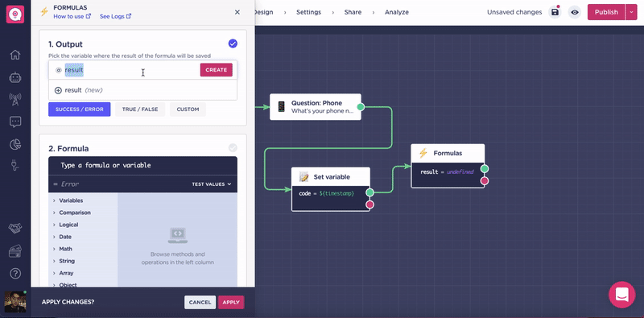Open the home icon in sidebar
The image size is (644, 318).
15,55
